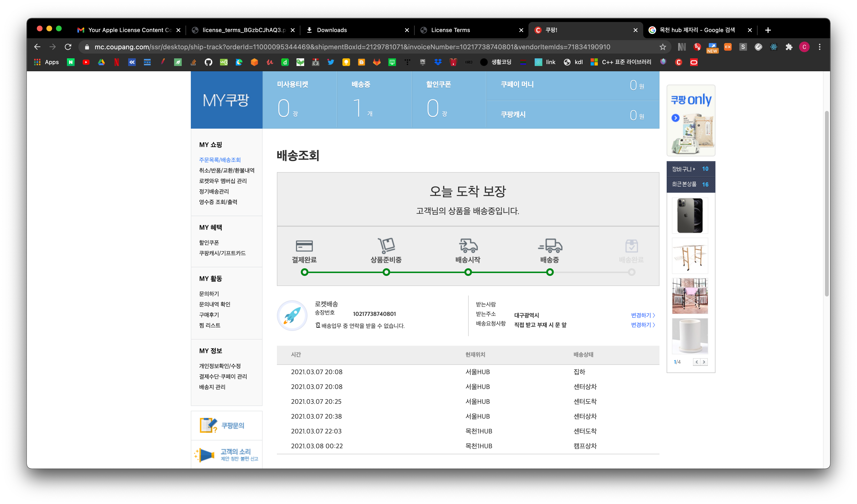Open Chrome three-dot menu

[x=820, y=47]
